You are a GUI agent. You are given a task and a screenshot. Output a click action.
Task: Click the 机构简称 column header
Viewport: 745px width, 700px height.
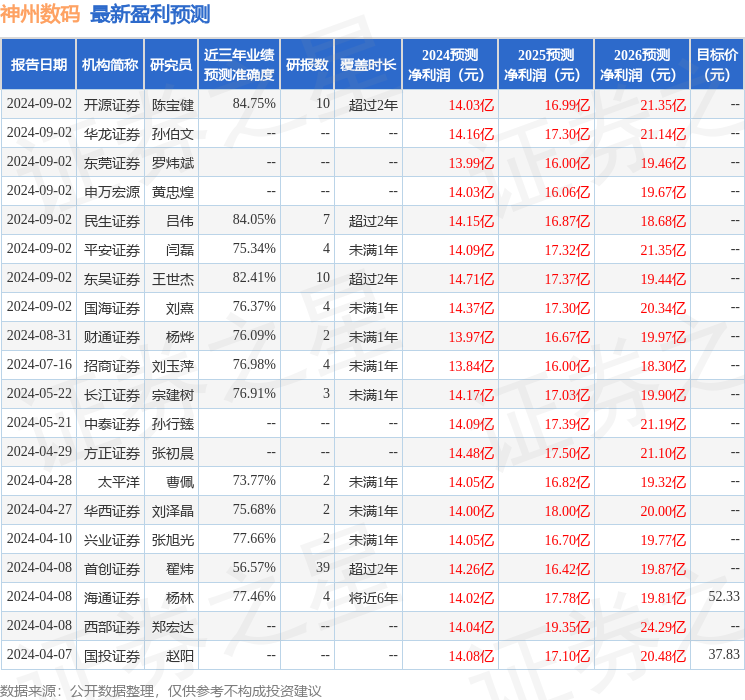(110, 65)
